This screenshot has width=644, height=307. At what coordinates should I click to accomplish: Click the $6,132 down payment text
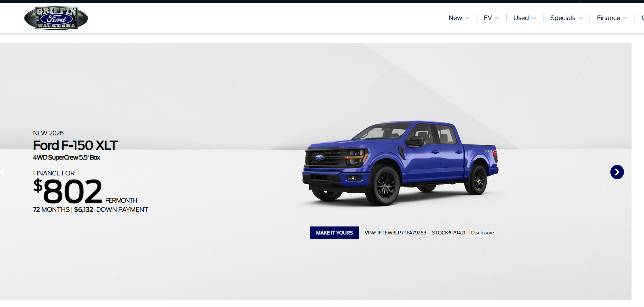(111, 209)
